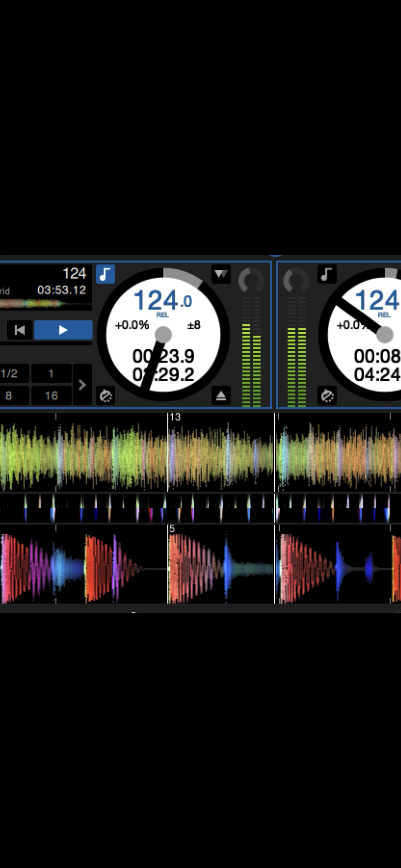Open the left deck mode dropdown arrow
401x868 pixels.
pos(221,274)
